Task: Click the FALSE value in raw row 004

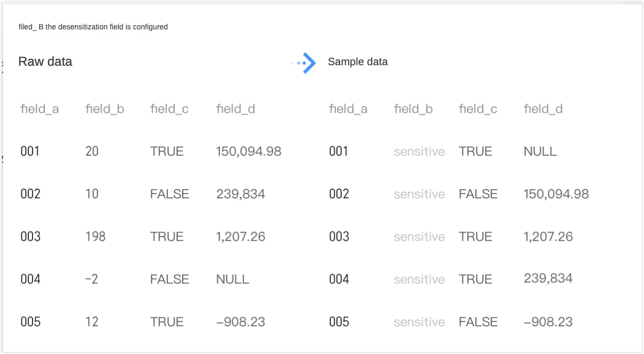Action: [170, 279]
